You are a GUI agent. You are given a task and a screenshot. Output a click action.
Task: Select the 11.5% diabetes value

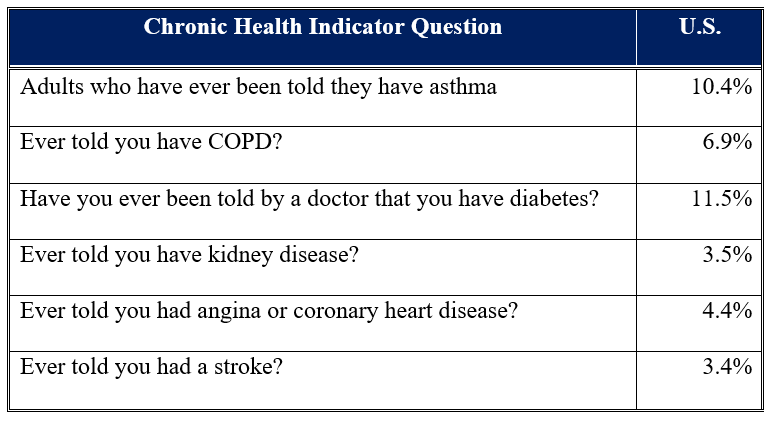720,198
